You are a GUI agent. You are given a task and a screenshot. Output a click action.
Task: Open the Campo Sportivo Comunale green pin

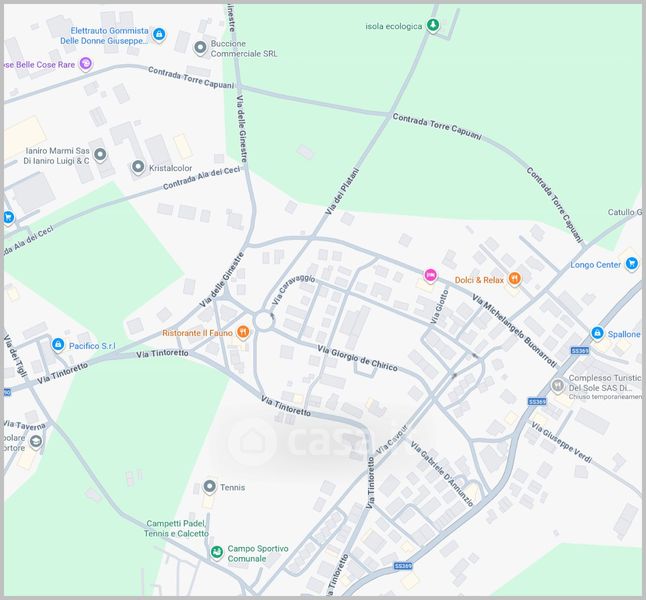point(217,552)
